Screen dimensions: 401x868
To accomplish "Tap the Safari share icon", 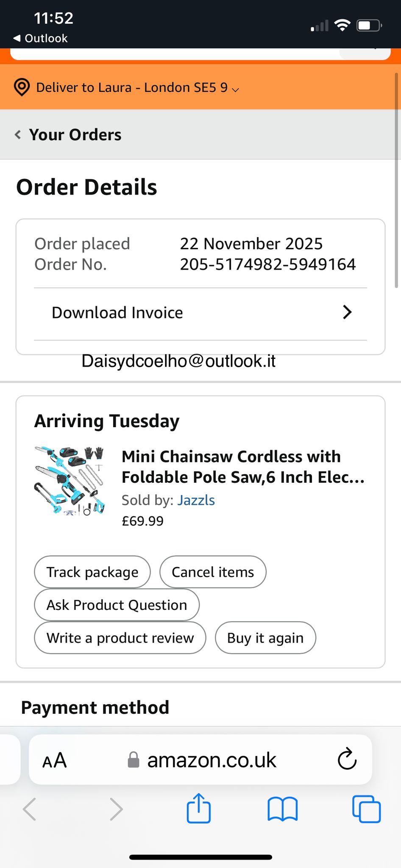I will click(198, 809).
